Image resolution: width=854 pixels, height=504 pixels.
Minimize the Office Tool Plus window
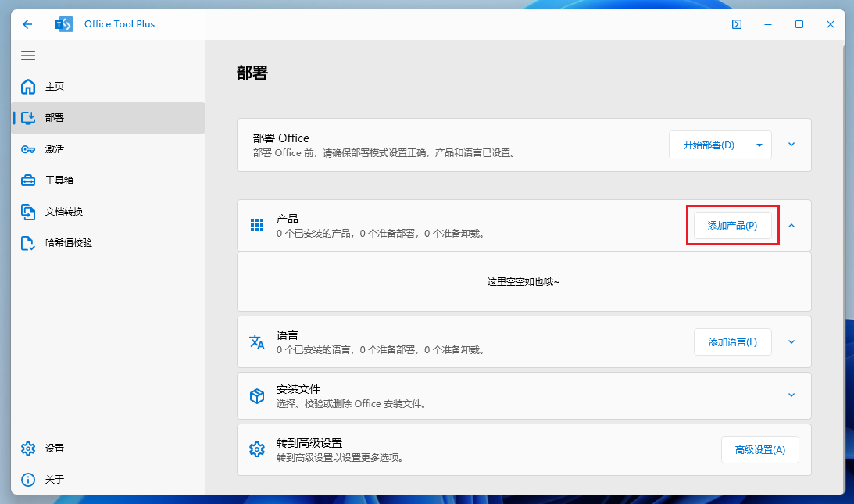[768, 24]
